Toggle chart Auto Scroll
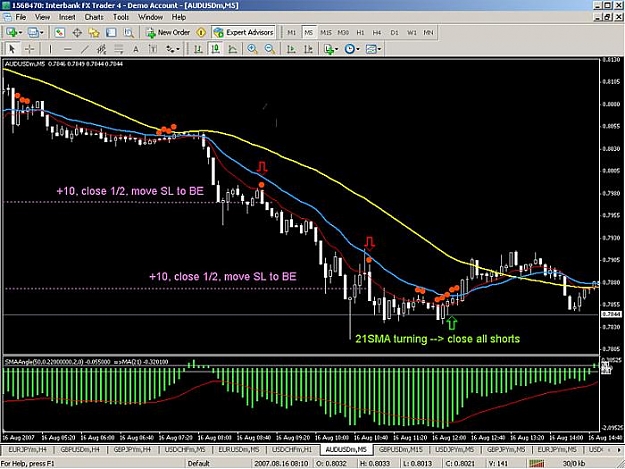The width and height of the screenshot is (625, 469). click(291, 49)
